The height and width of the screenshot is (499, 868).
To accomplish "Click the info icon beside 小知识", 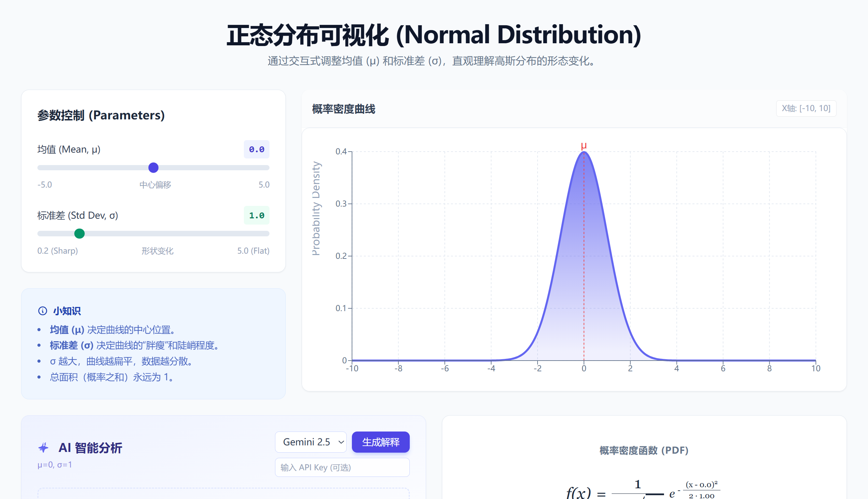I will point(43,311).
